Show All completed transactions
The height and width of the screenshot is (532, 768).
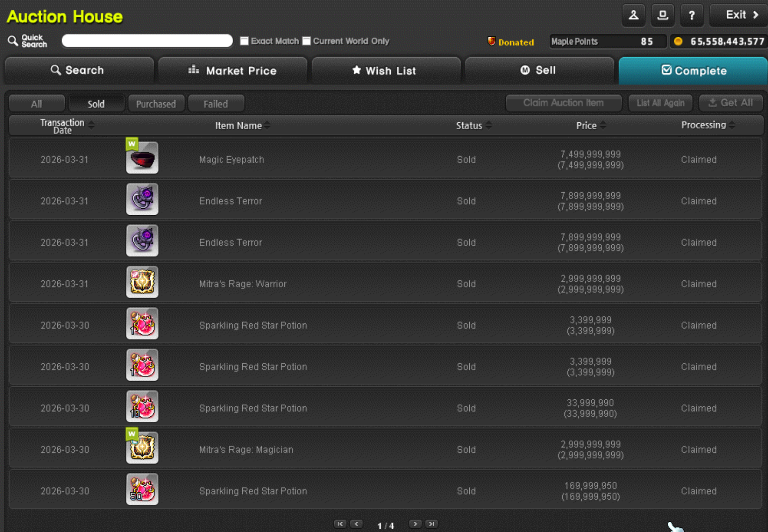[x=36, y=104]
